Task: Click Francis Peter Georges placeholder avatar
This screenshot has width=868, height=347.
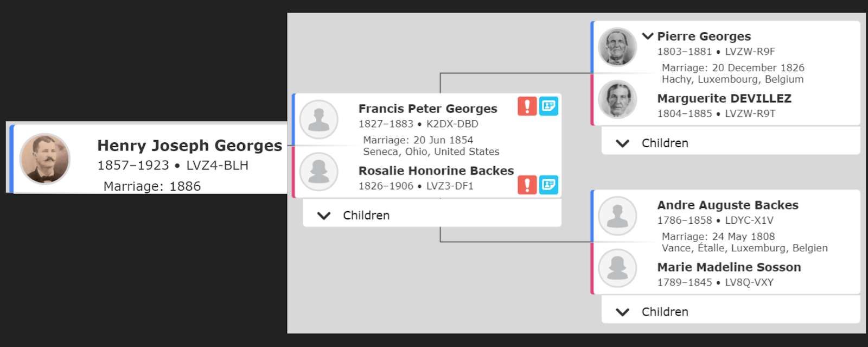Action: (319, 119)
